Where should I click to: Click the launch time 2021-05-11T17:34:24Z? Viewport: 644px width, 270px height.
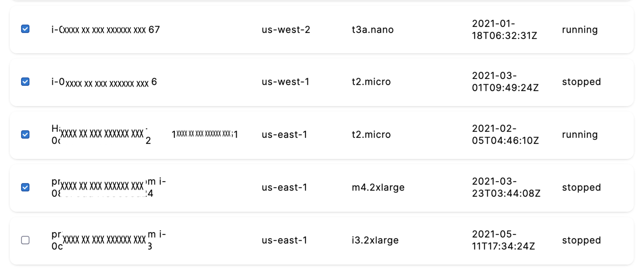point(503,240)
